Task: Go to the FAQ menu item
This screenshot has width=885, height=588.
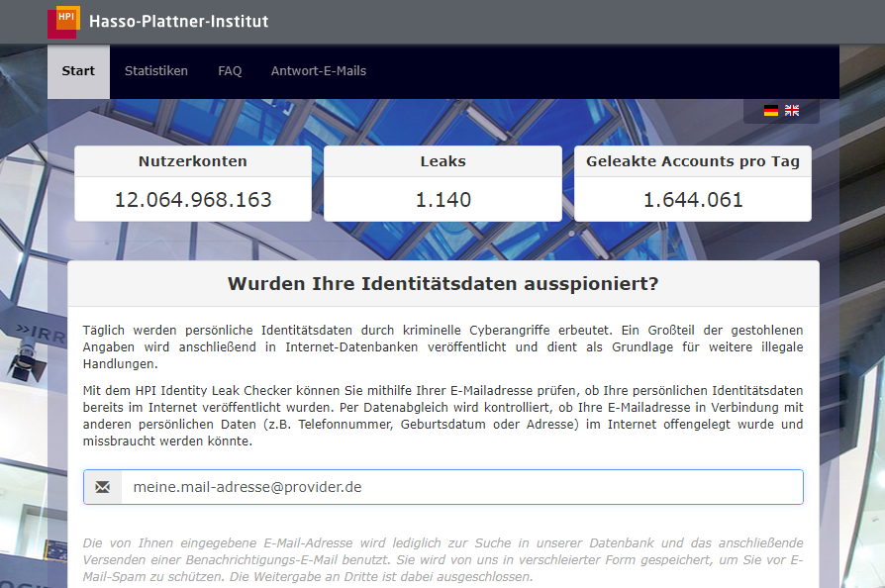Action: point(230,71)
